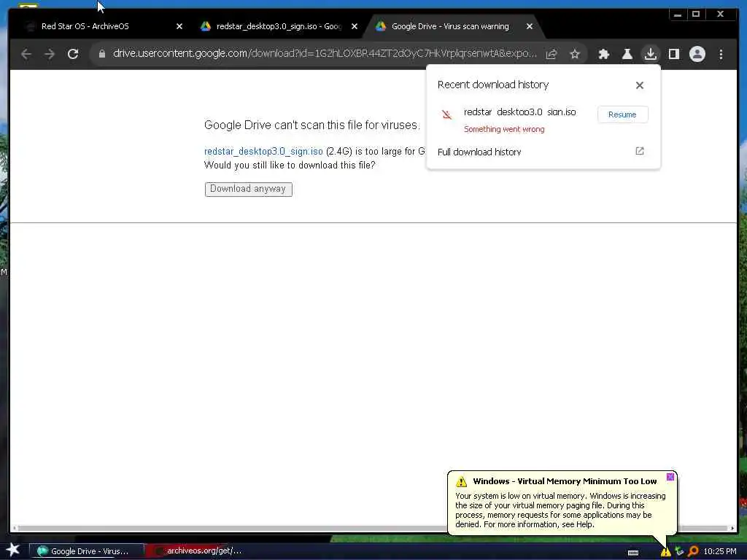
Task: Click the address bar URL
Action: coord(325,54)
